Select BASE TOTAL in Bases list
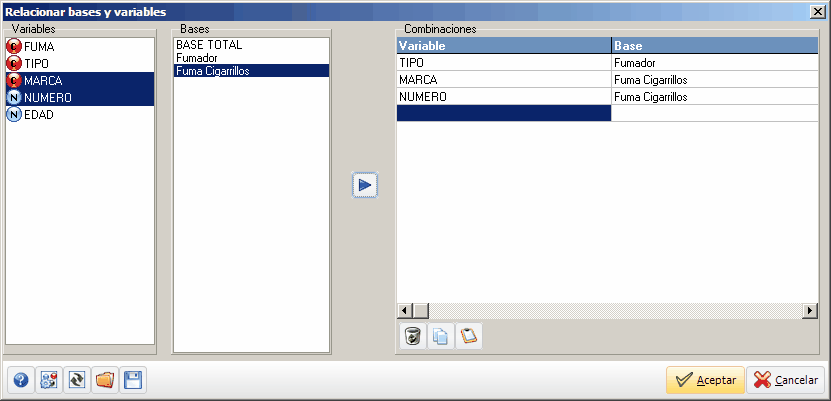This screenshot has width=831, height=401. (x=251, y=44)
